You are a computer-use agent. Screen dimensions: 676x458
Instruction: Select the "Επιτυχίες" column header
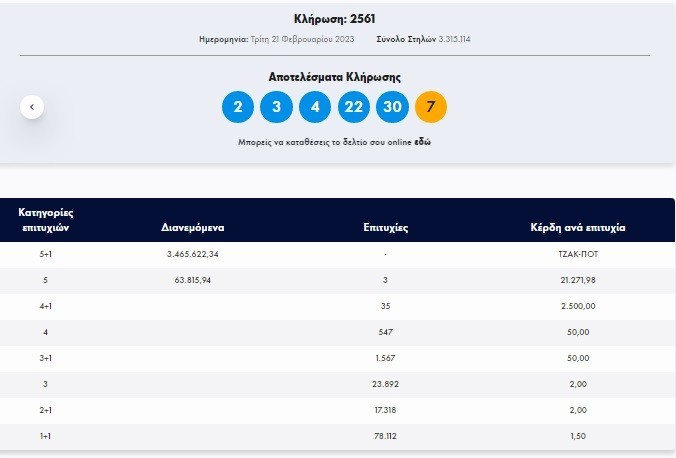385,228
